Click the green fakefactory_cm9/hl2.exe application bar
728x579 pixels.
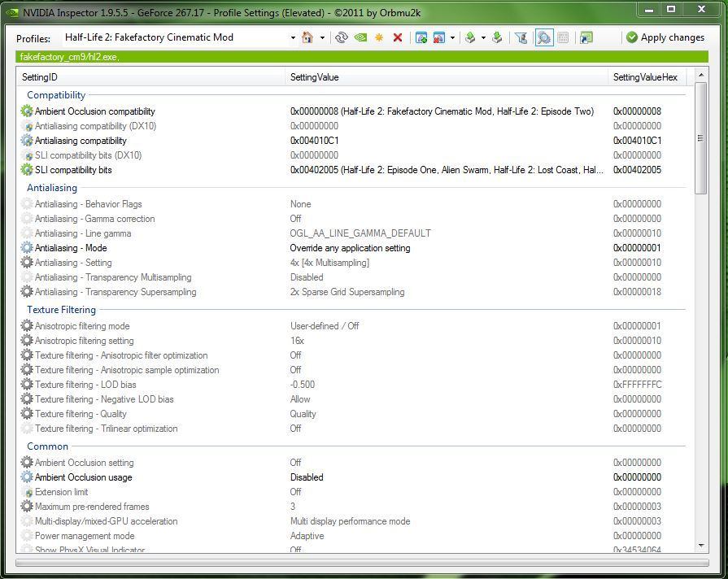pos(362,57)
